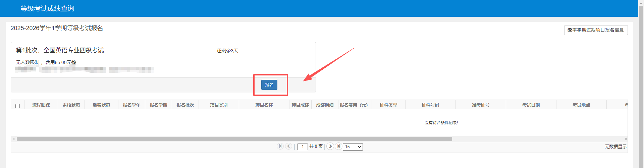Go to previous page in pagination
The width and height of the screenshot is (644, 168).
(288, 146)
